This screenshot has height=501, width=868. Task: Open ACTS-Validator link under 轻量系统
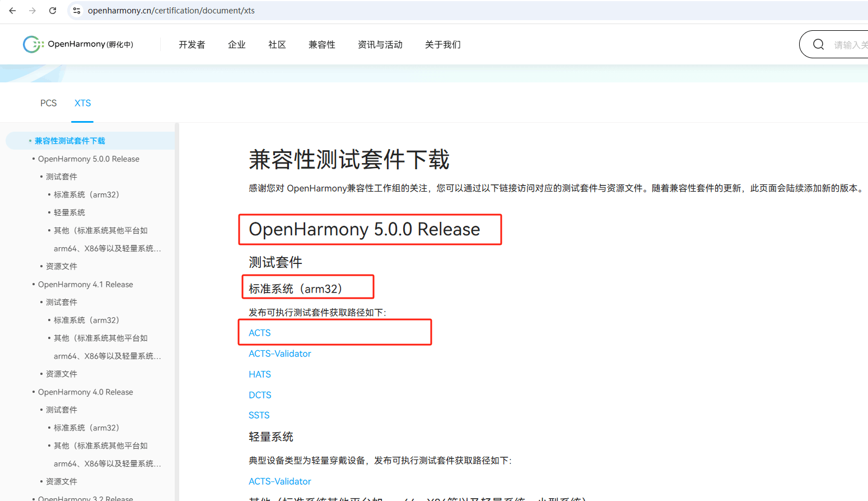click(x=280, y=481)
